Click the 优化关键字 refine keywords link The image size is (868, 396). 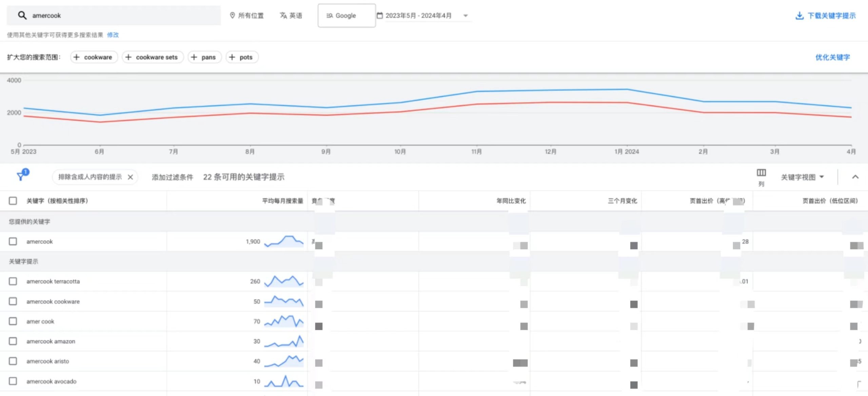coord(832,57)
